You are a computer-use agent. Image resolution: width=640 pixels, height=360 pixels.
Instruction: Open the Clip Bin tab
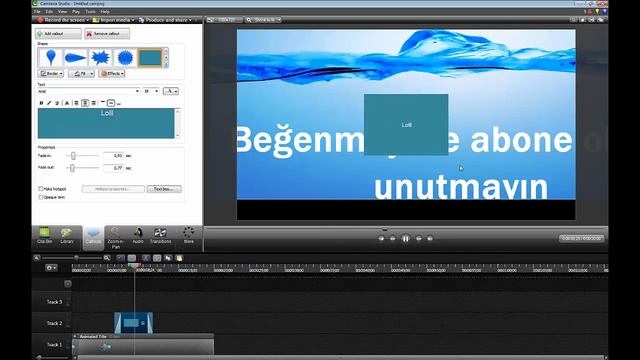click(44, 236)
